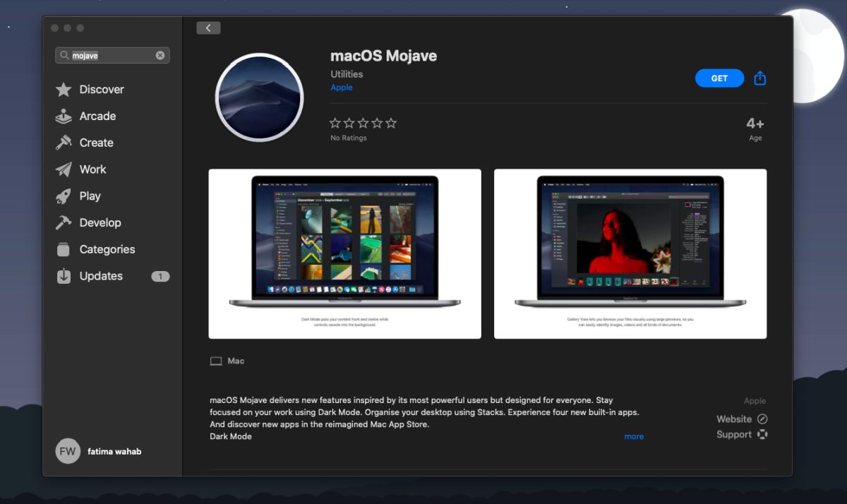View the Dark Mode screenshot thumbnail

pos(344,253)
